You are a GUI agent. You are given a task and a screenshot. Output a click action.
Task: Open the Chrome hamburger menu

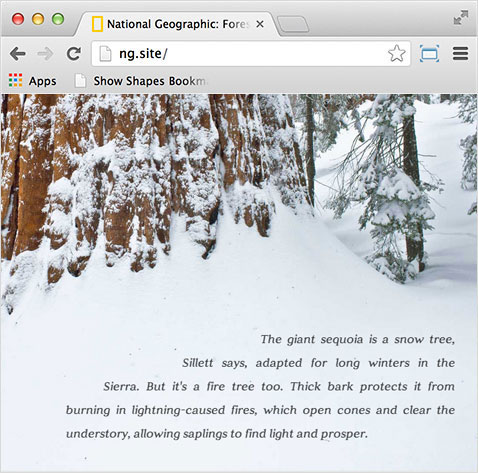pos(460,54)
